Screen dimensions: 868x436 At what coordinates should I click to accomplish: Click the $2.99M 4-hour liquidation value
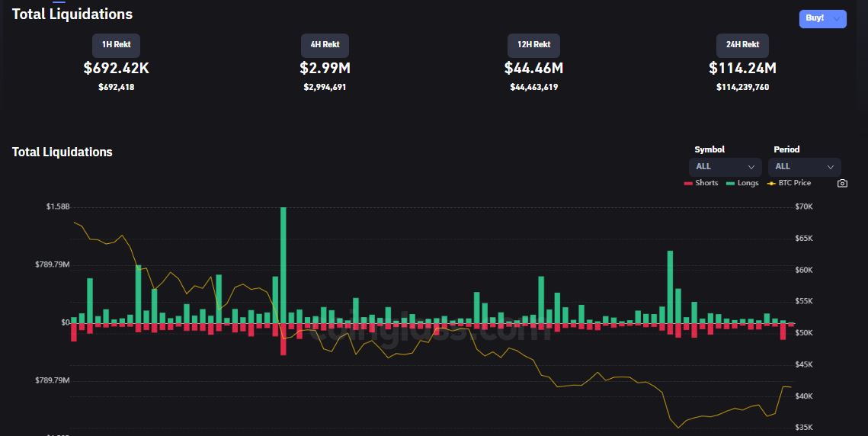325,69
